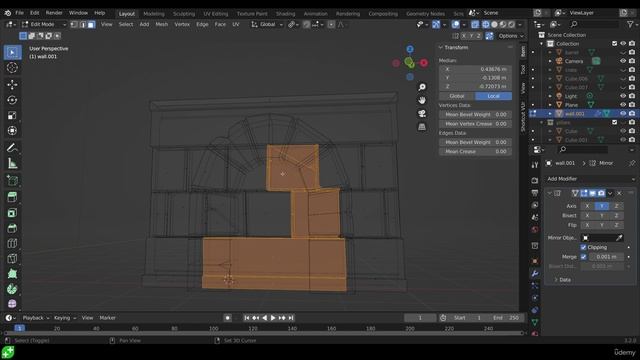Viewport: 640px width, 360px height.
Task: Select the Spin tool
Action: coord(12,289)
